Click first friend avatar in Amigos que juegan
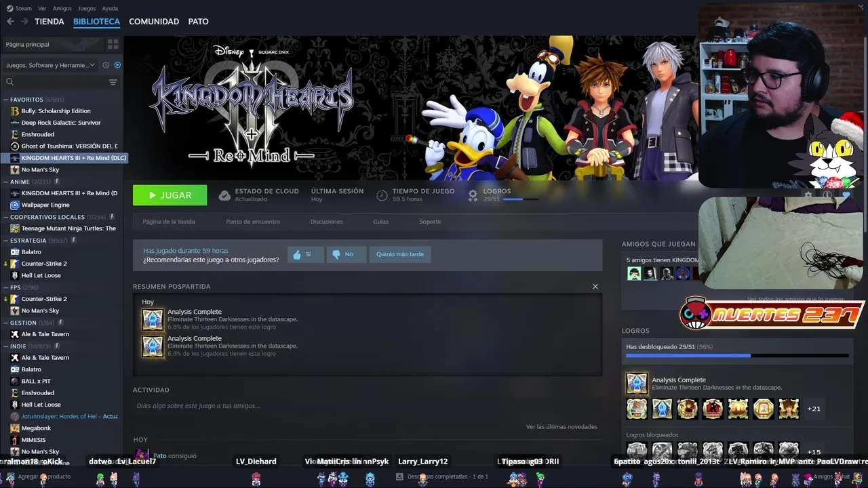The height and width of the screenshot is (488, 868). click(x=634, y=273)
